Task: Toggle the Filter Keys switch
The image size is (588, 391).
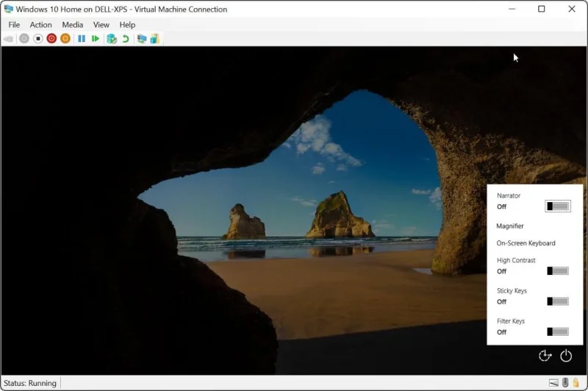Action: (558, 331)
